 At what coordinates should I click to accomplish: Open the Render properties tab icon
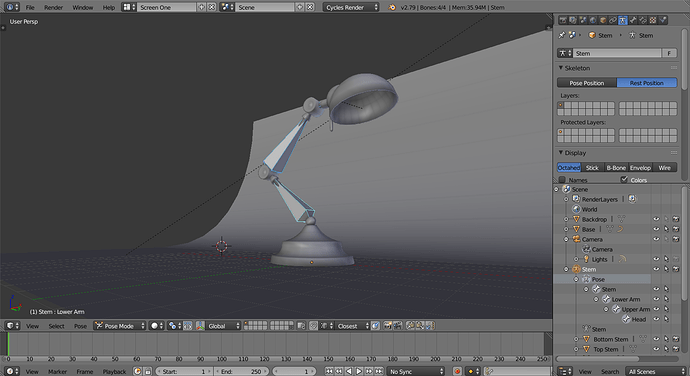[x=563, y=20]
